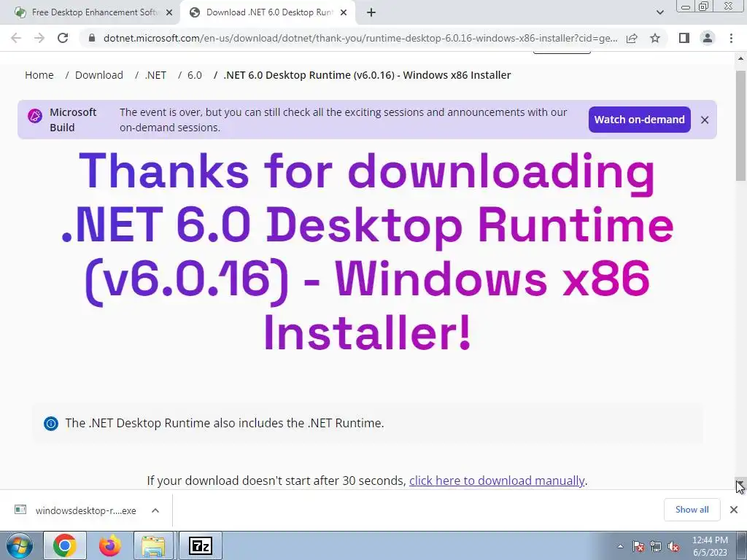Expand the download item options chevron
The width and height of the screenshot is (747, 560).
pos(155,510)
